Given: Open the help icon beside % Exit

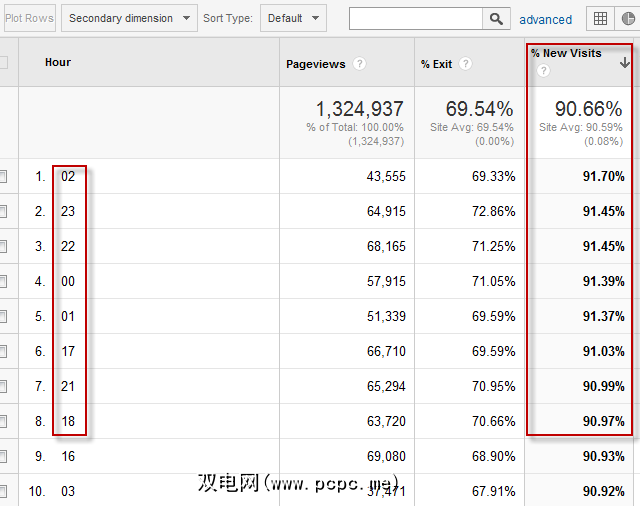Looking at the screenshot, I should point(466,64).
